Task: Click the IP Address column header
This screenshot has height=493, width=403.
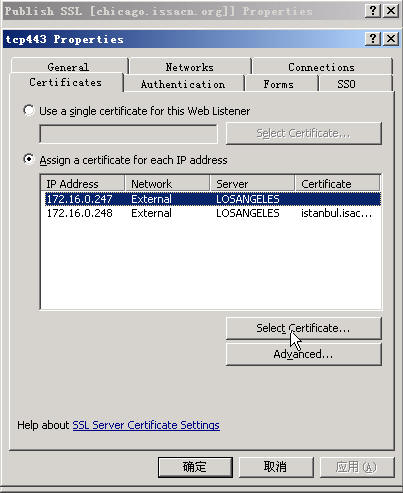Action: tap(83, 184)
